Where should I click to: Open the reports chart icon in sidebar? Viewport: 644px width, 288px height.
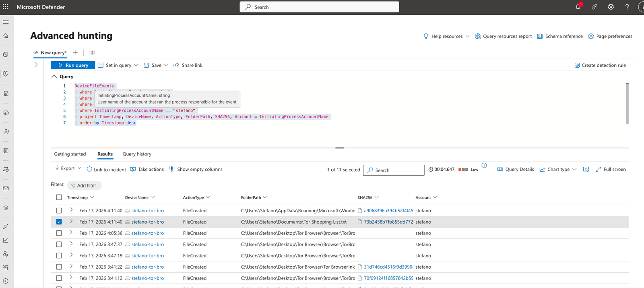coord(6,240)
